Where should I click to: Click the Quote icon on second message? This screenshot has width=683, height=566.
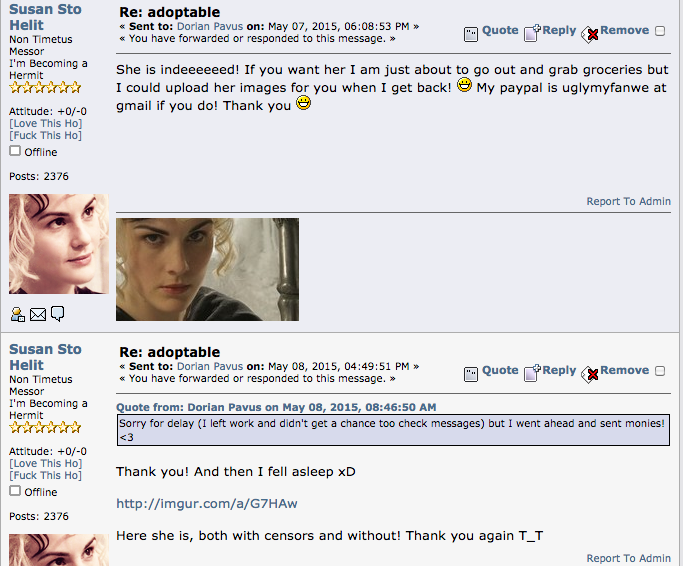click(x=471, y=374)
